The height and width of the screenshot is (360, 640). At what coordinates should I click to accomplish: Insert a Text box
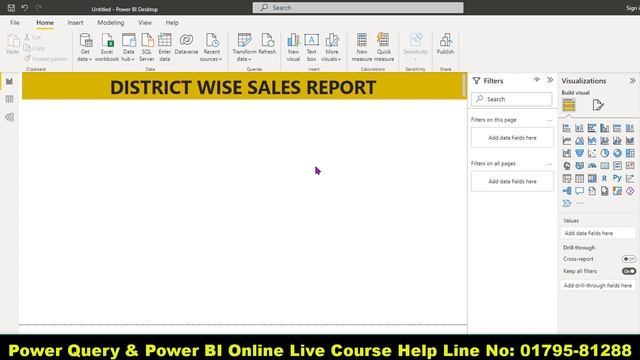311,47
